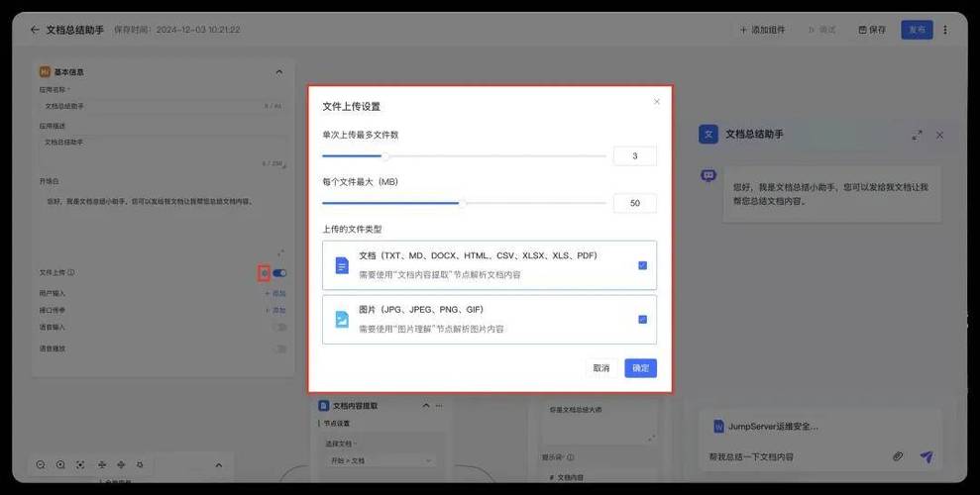Click the file upload settings gear icon

point(265,272)
